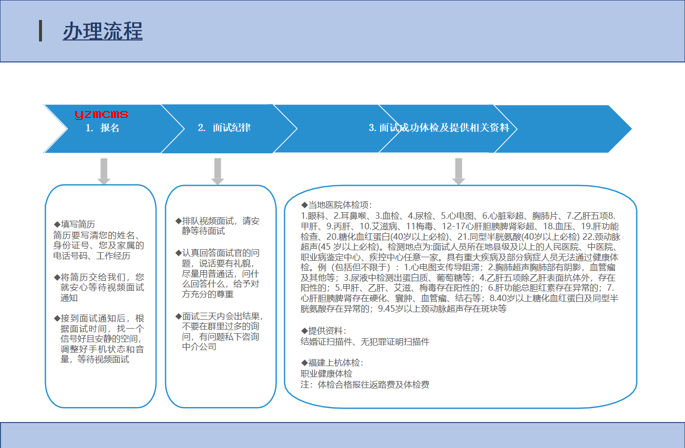Click the red yzmcms watermark text
Viewport: 685px width, 448px height.
click(x=101, y=115)
